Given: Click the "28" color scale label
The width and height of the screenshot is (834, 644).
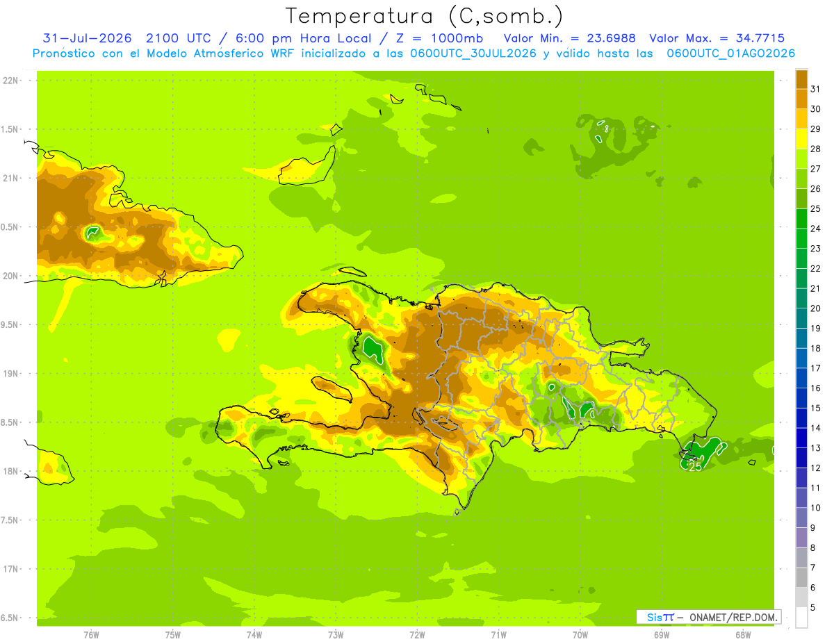Looking at the screenshot, I should point(815,149).
